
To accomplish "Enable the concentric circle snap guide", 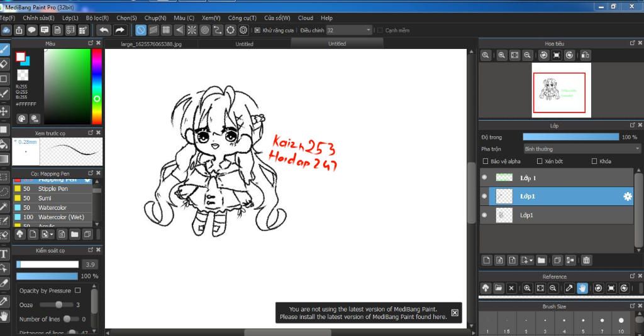I will (x=204, y=30).
